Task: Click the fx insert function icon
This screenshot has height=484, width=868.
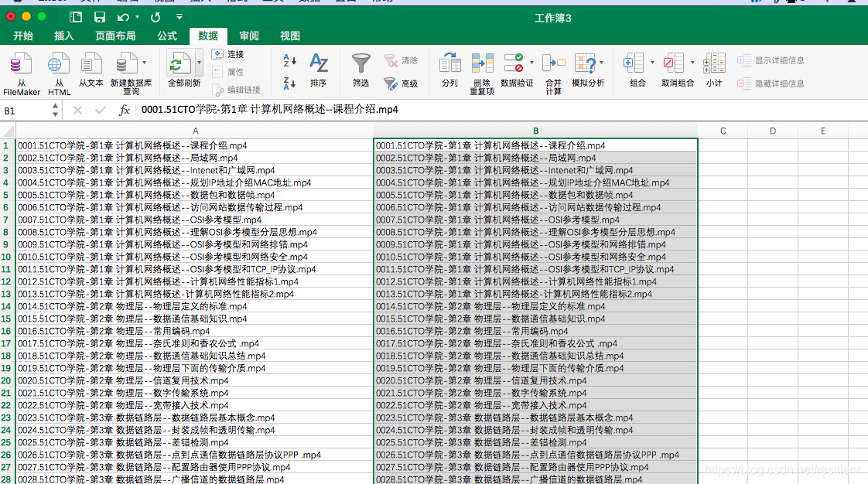Action: pyautogui.click(x=124, y=110)
